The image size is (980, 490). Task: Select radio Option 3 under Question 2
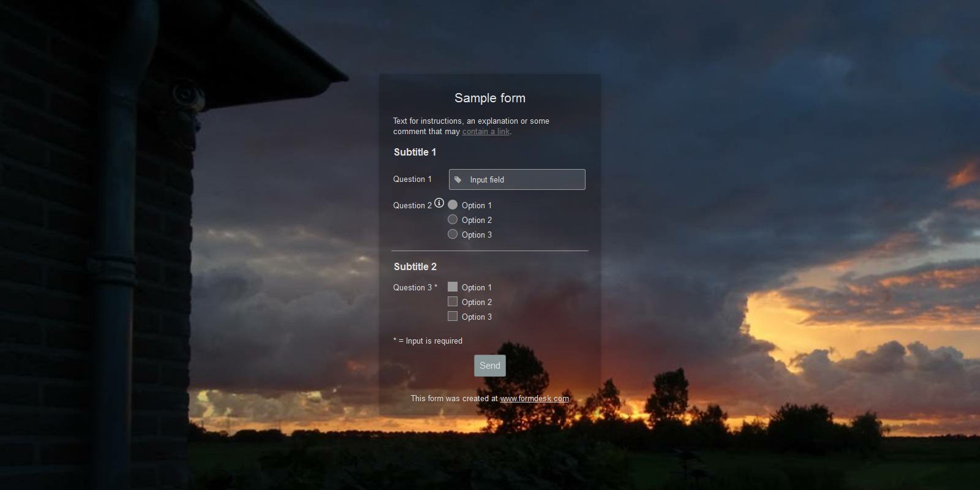tap(453, 234)
